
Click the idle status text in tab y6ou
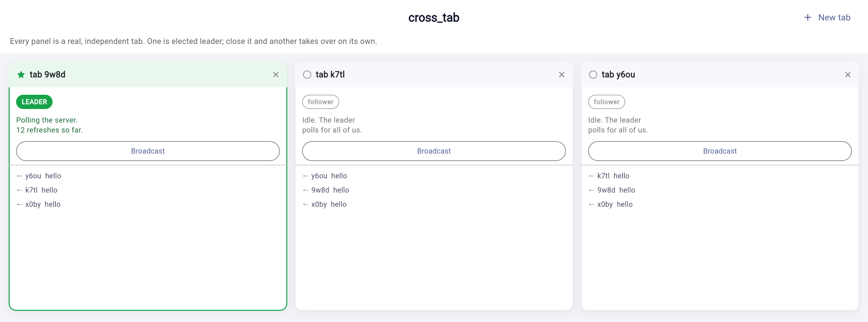coord(618,125)
